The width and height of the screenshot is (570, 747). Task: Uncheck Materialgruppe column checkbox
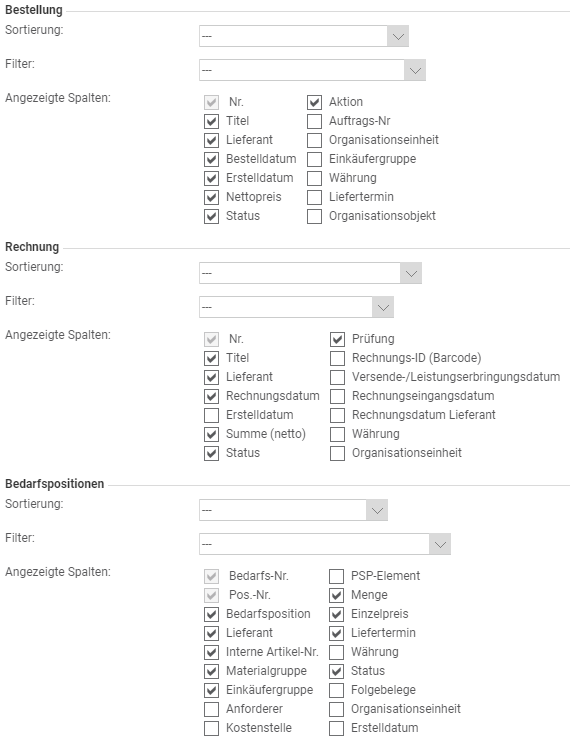[211, 671]
